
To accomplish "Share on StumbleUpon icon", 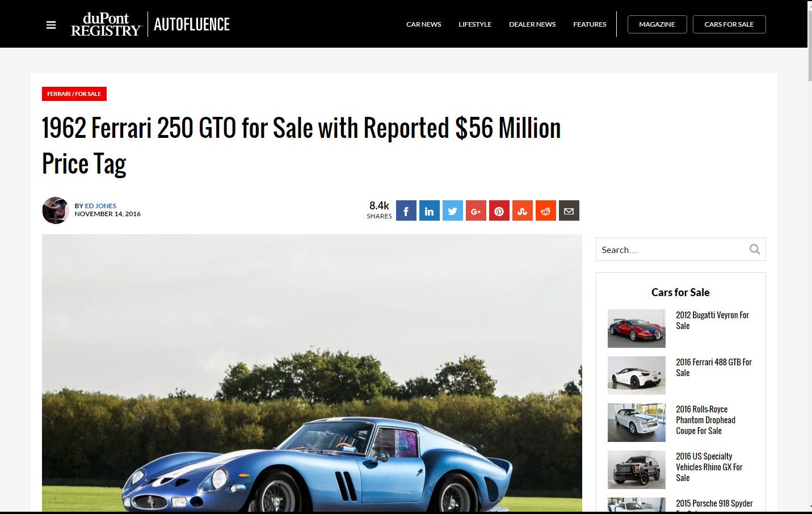I will (x=523, y=211).
